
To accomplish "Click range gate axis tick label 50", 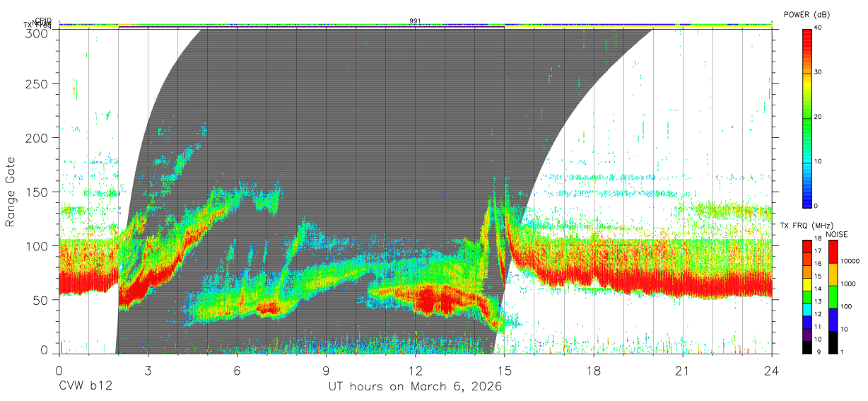I will click(42, 300).
